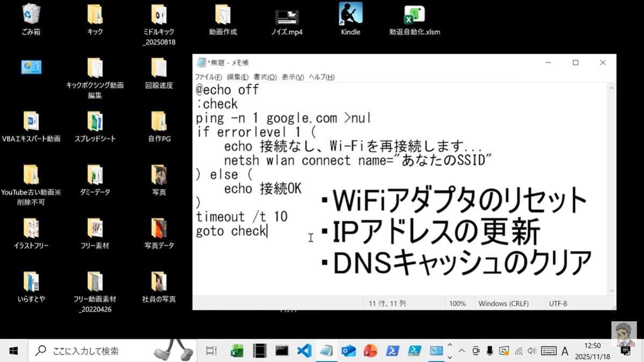Open the volume speaker tray icon

pos(532,351)
